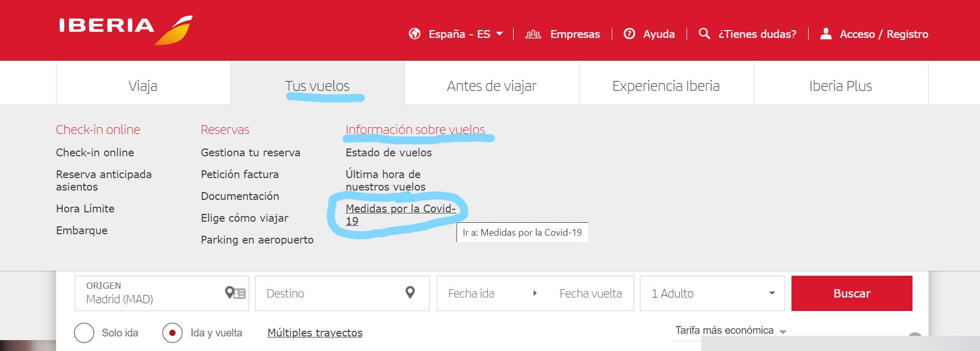The width and height of the screenshot is (980, 351).
Task: Click the Iberia logo
Action: (126, 29)
